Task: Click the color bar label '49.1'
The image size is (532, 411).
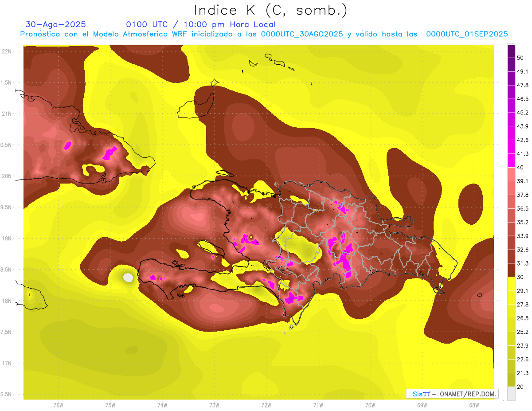Action: (x=522, y=71)
